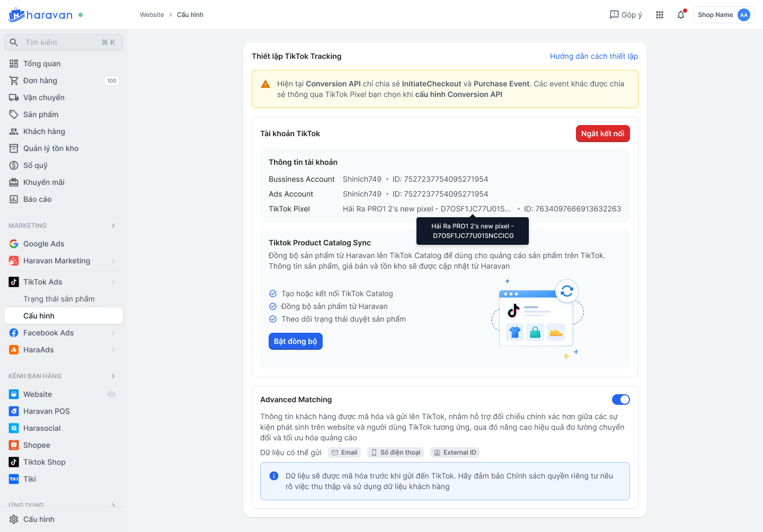
Task: Click the HaraAds orange icon
Action: [x=14, y=350]
